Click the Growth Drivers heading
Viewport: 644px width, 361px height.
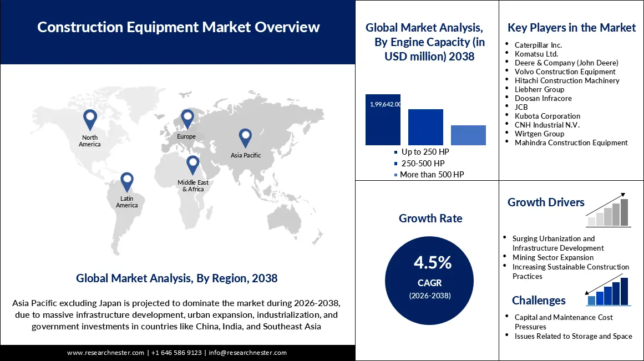546,202
